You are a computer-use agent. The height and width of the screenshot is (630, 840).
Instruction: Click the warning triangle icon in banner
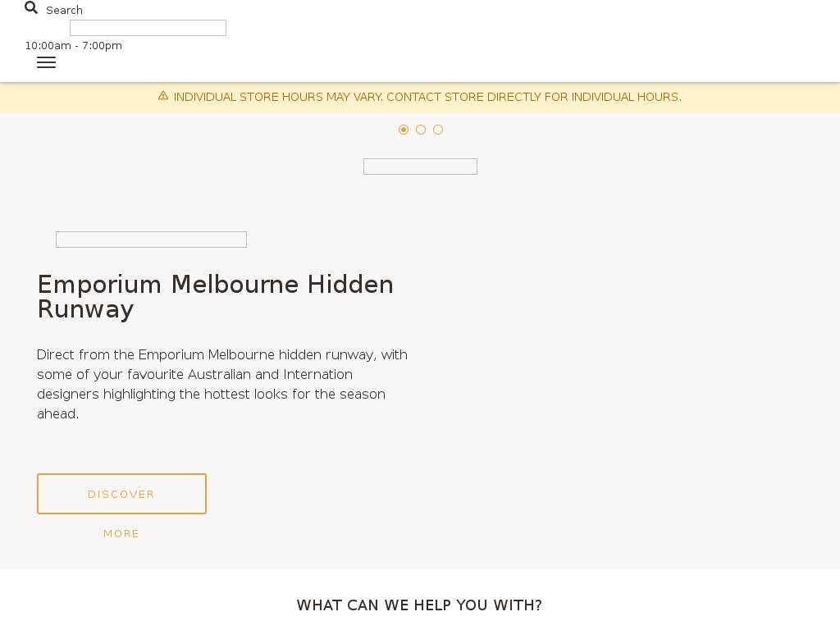pyautogui.click(x=163, y=96)
